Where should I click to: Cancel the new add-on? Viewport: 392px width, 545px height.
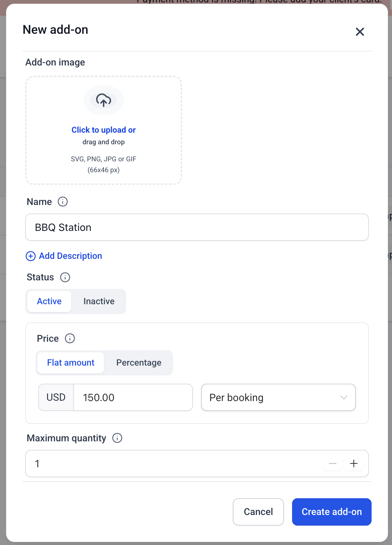[x=258, y=512]
